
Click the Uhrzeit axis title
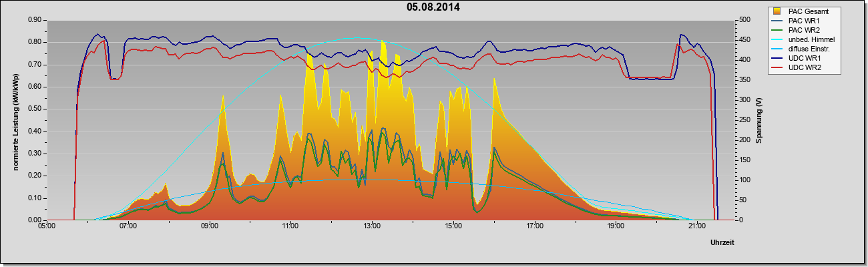724,242
